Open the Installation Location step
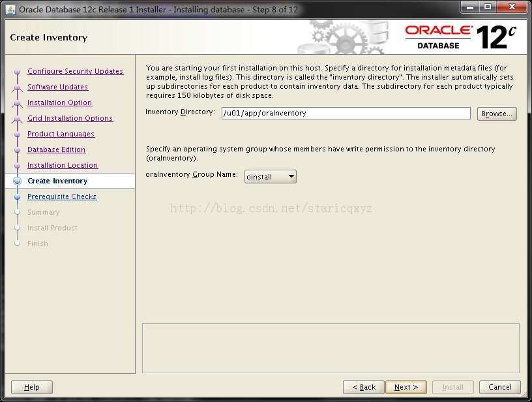The width and height of the screenshot is (532, 402). tap(63, 165)
